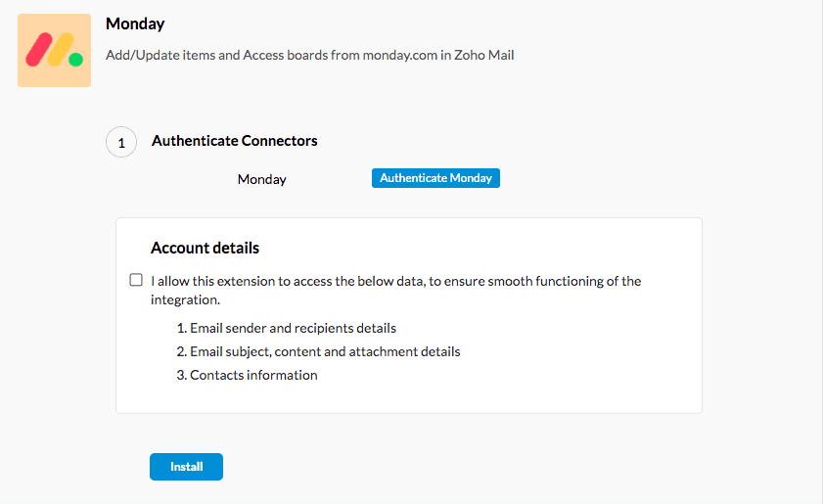Click the Account details heading

[206, 248]
